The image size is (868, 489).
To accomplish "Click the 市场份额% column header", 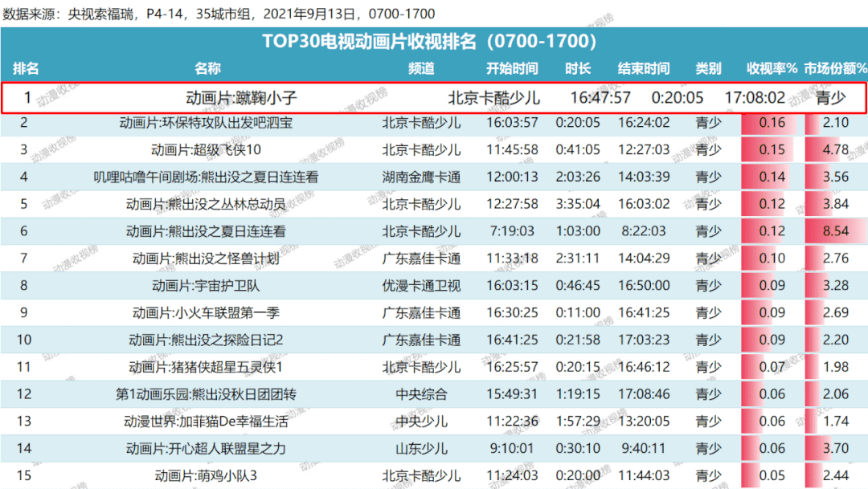I will point(835,68).
